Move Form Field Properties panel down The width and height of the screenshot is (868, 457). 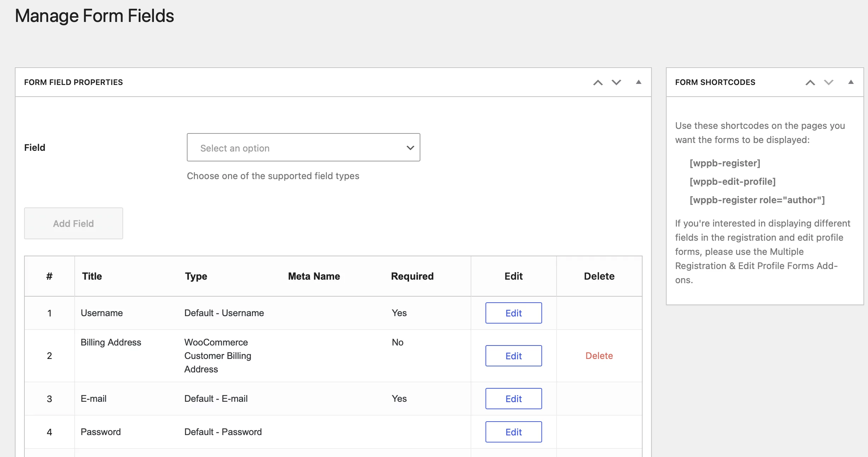click(x=616, y=82)
